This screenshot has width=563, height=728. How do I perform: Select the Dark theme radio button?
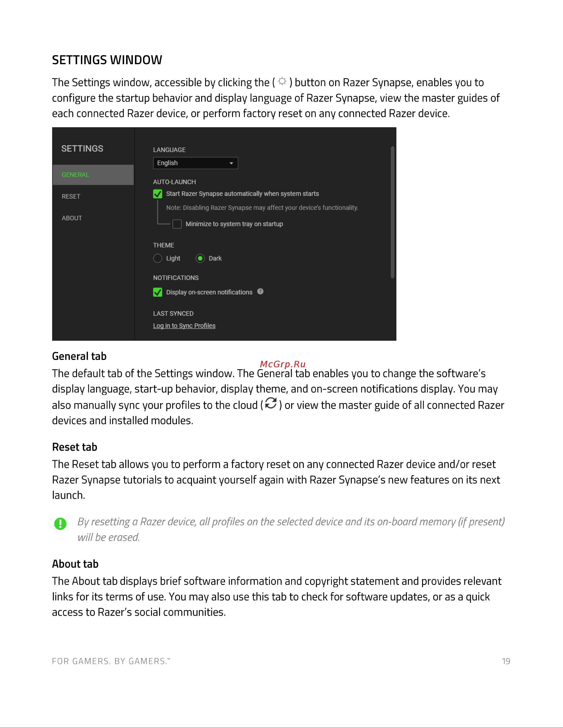(x=200, y=258)
